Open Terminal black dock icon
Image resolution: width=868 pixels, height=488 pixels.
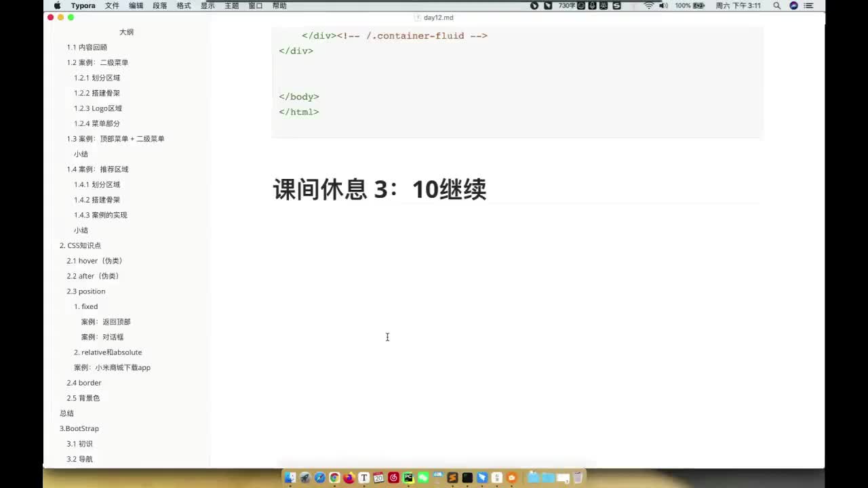click(x=467, y=478)
